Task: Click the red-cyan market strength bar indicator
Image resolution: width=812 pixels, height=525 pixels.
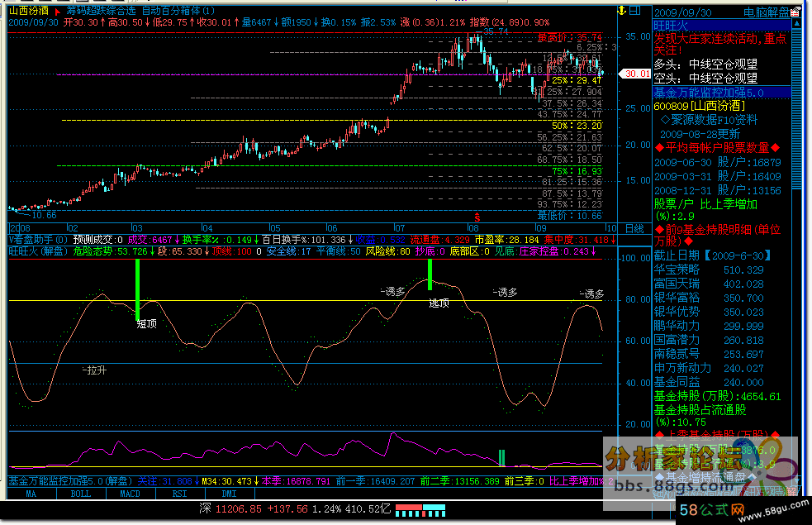Action: (420, 510)
